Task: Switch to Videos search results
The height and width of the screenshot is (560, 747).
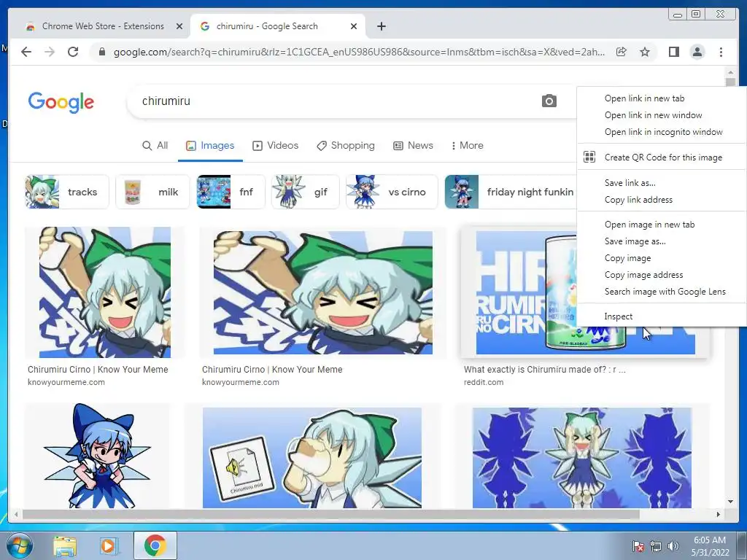Action: 275,145
